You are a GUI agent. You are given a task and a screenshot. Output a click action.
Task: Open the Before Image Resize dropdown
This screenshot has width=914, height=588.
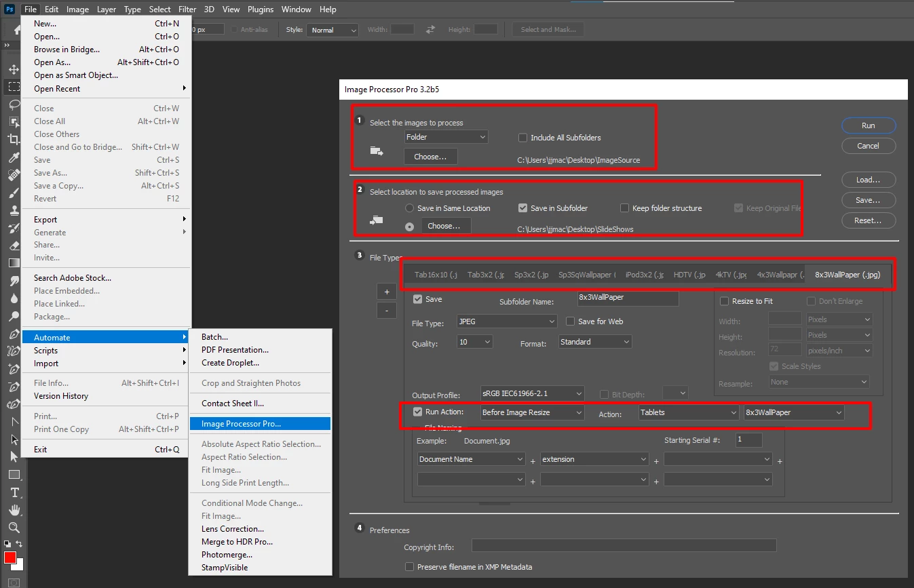532,412
